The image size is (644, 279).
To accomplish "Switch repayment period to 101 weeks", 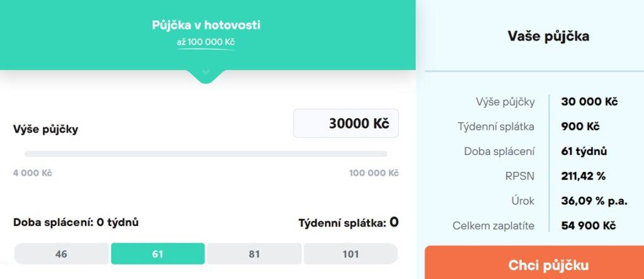I will pyautogui.click(x=350, y=254).
